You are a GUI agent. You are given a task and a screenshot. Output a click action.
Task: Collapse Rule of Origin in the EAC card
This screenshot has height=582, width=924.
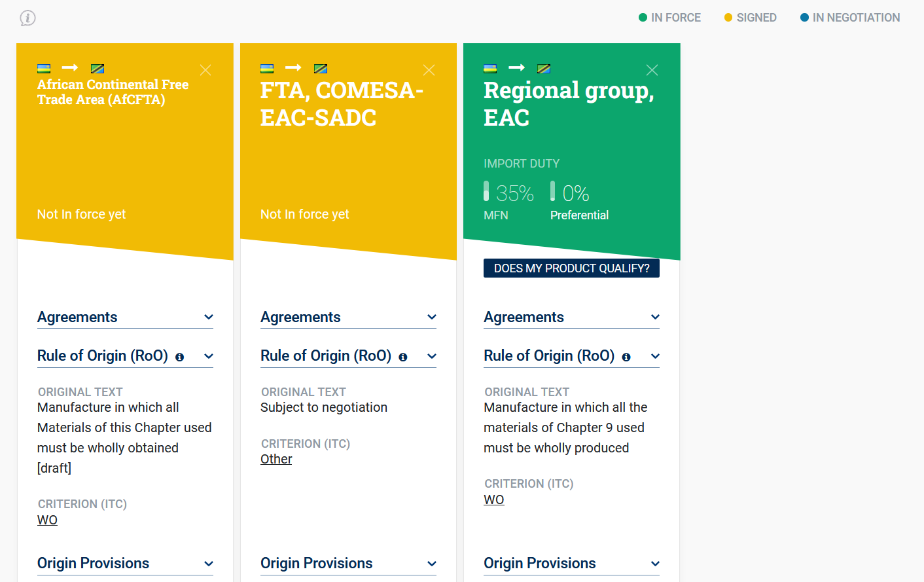click(655, 356)
